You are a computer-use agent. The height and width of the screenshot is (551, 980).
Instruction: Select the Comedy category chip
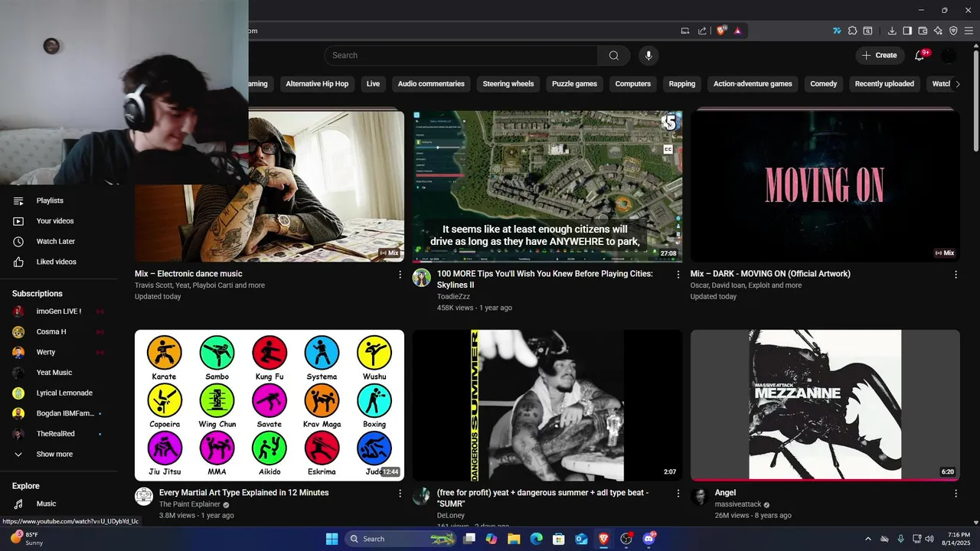pos(824,83)
